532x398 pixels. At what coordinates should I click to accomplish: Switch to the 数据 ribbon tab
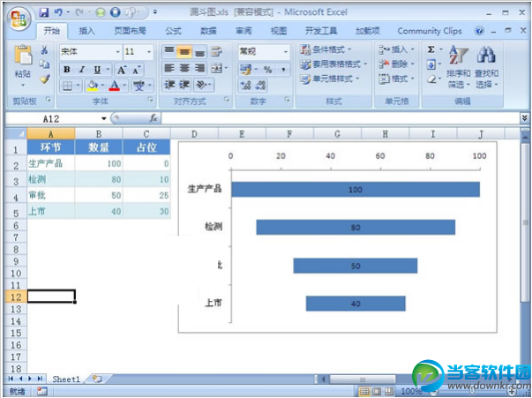(x=208, y=31)
